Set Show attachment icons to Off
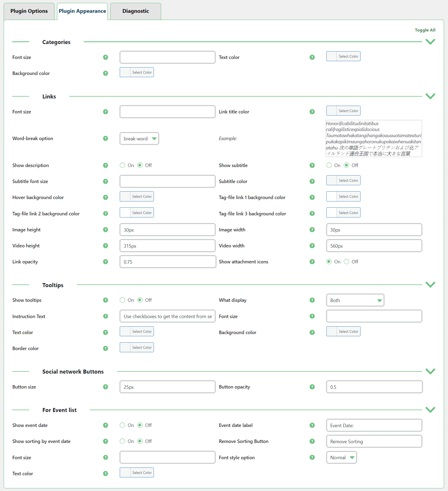This screenshot has width=448, height=491. point(346,262)
